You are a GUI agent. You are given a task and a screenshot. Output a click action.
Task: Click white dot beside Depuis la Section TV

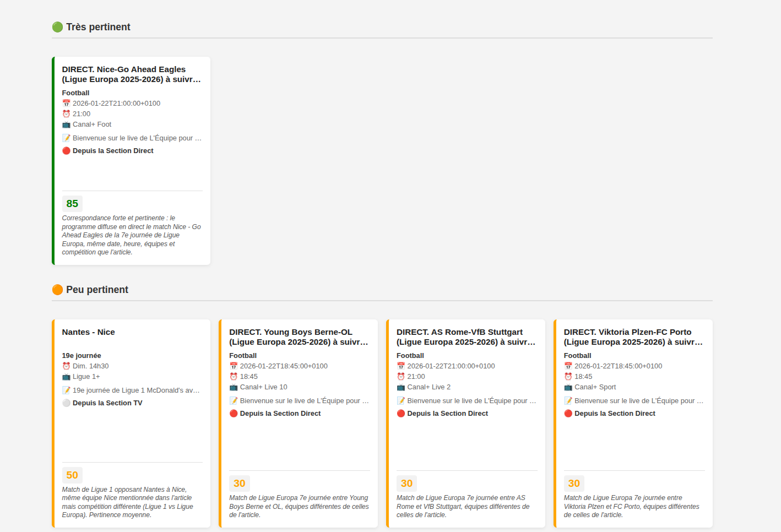[66, 403]
